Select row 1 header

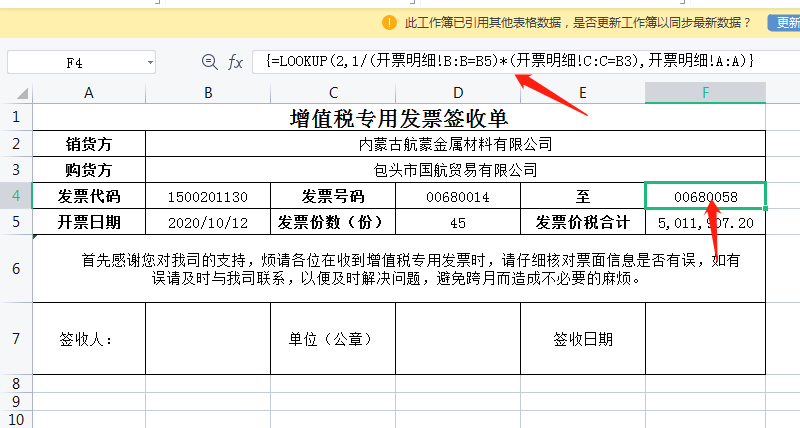pyautogui.click(x=16, y=117)
